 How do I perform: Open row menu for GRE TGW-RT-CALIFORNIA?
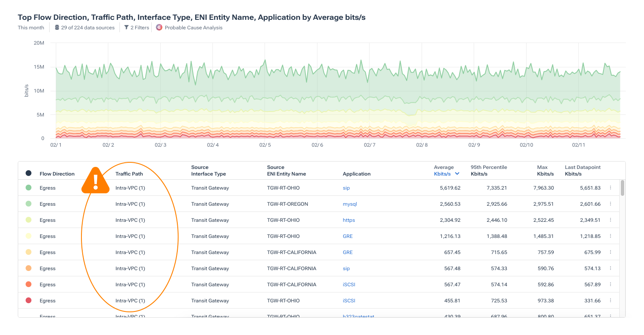pos(611,252)
